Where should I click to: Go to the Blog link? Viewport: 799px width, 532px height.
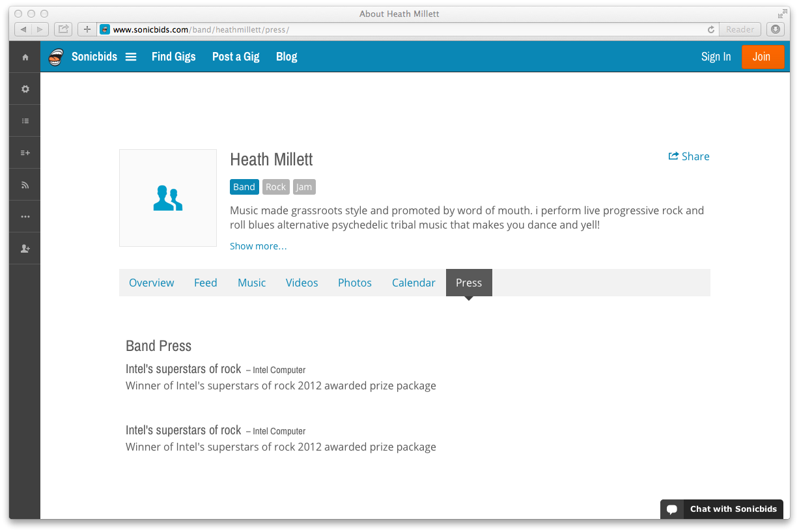tap(287, 57)
